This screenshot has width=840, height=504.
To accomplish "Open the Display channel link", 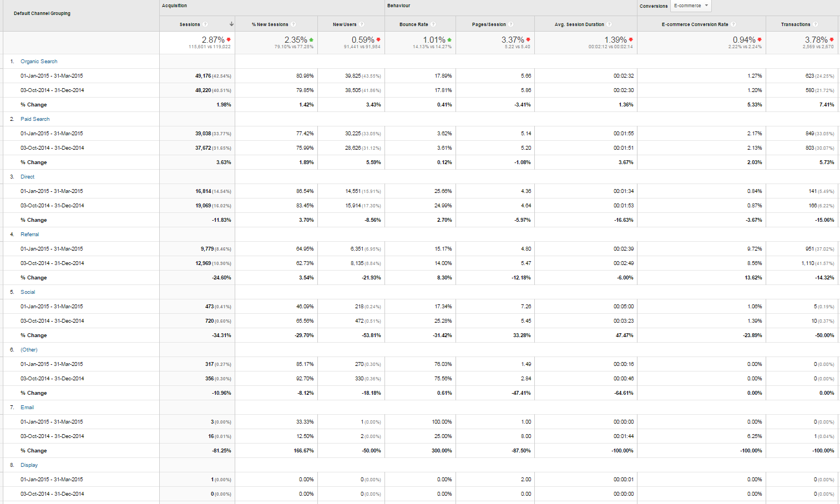I will (x=29, y=465).
